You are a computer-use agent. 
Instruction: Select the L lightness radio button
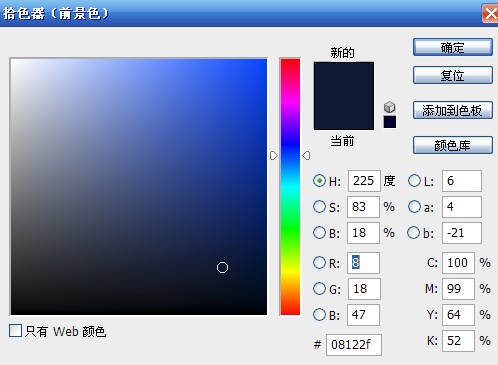pyautogui.click(x=414, y=181)
